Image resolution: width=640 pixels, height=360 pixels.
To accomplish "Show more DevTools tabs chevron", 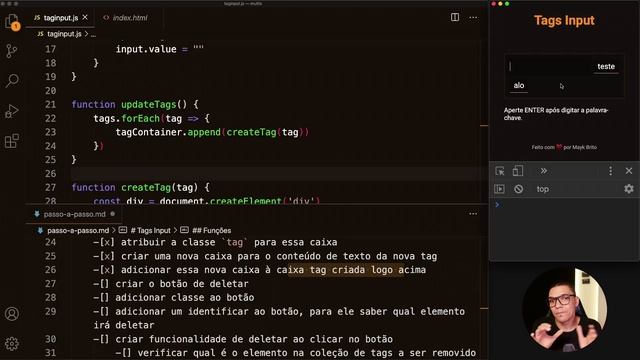I will [544, 171].
